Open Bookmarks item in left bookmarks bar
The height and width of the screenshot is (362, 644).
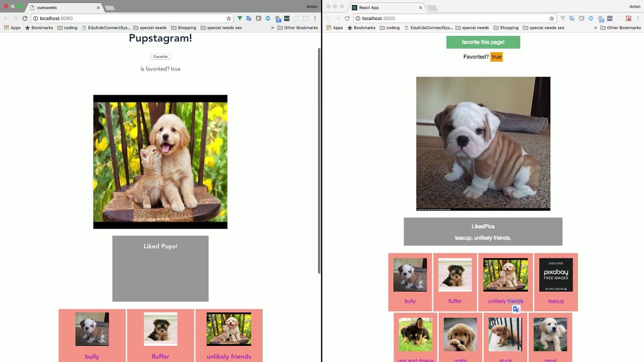[39, 28]
